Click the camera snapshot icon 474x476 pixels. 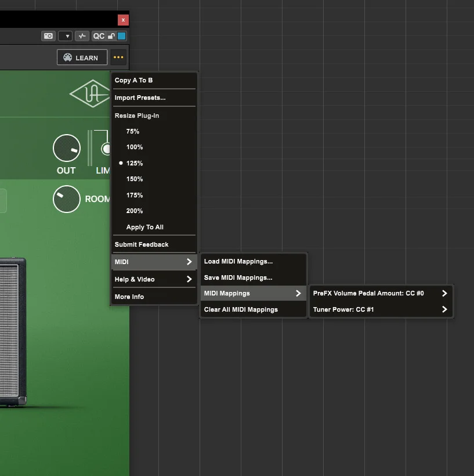(48, 36)
